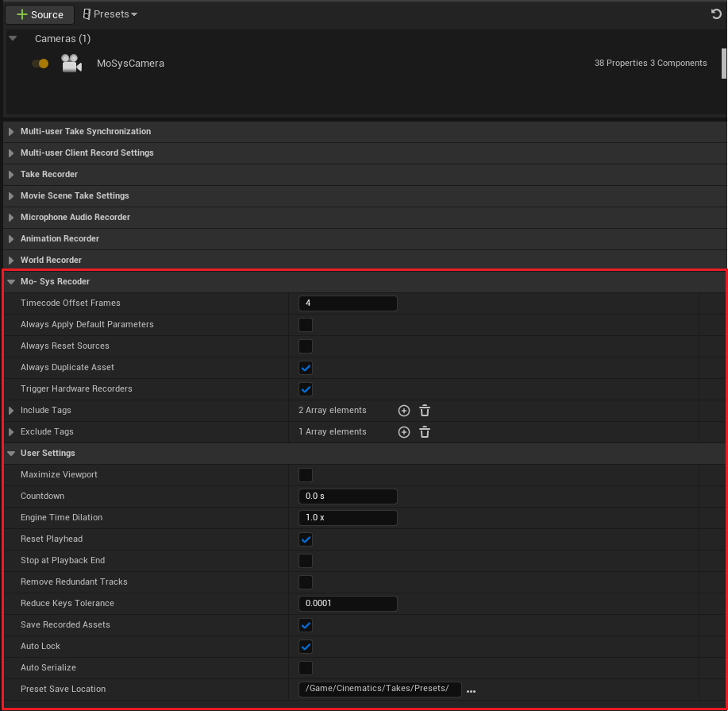
Task: Expand the World Recorder section
Action: [x=11, y=261]
